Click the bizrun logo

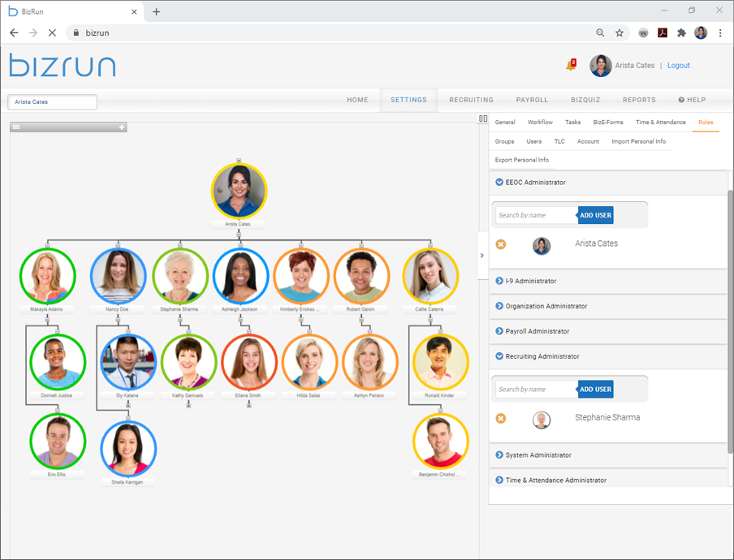(63, 65)
